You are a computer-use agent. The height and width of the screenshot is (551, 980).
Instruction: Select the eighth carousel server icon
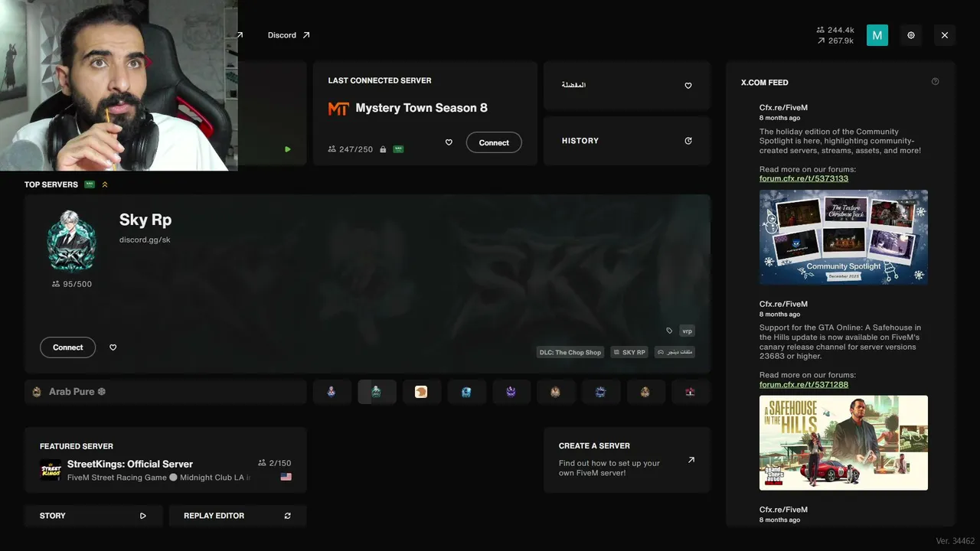click(x=645, y=392)
